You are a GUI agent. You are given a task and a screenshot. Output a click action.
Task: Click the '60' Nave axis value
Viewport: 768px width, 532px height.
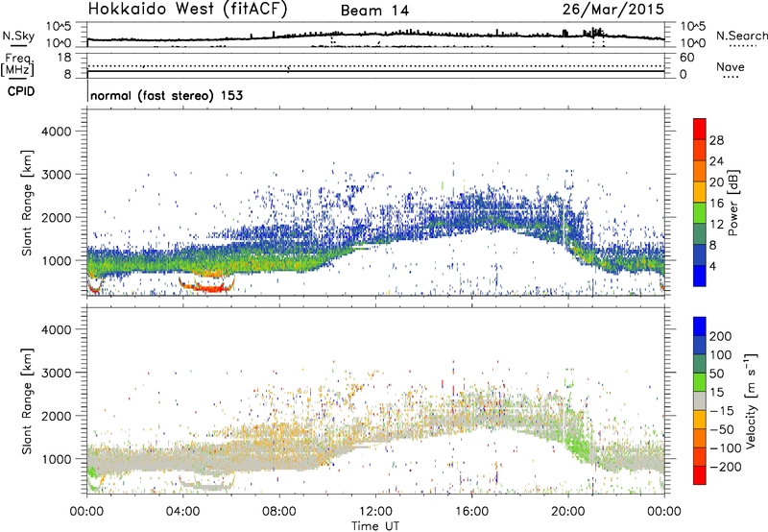click(x=686, y=58)
